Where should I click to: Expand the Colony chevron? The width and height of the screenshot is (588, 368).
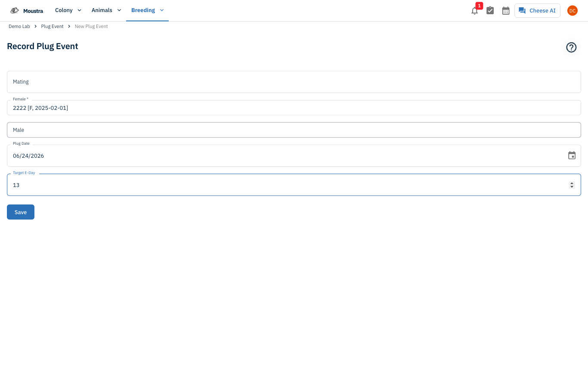click(79, 10)
